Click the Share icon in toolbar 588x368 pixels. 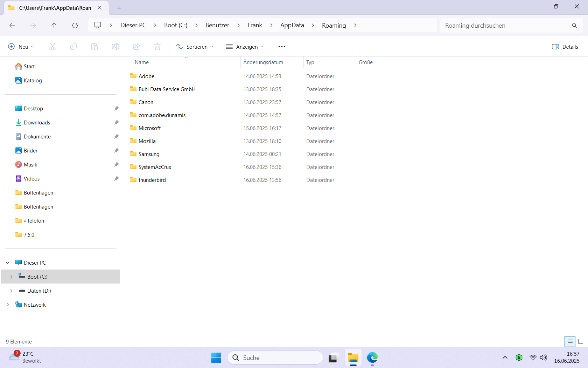(x=136, y=47)
